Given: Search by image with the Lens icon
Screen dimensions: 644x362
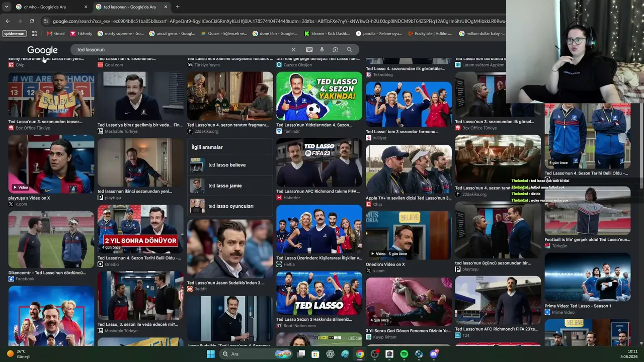Looking at the screenshot, I should tap(335, 50).
